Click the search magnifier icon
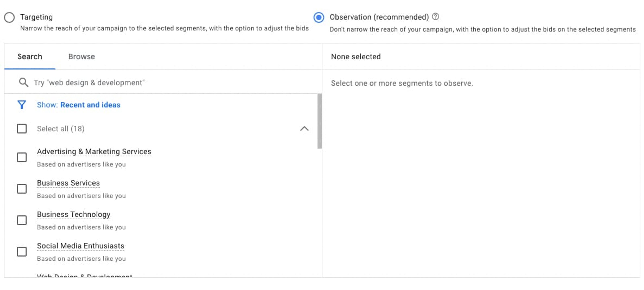 tap(24, 82)
